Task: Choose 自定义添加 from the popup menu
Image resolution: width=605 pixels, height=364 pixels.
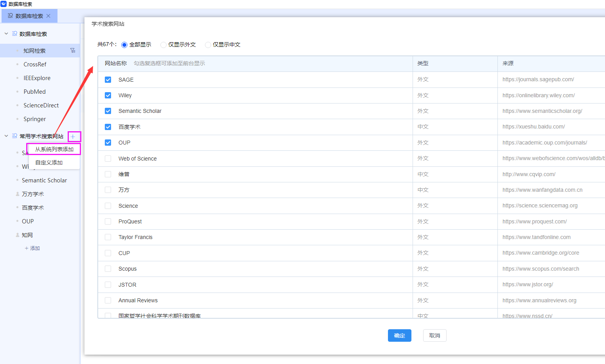Action: pos(49,162)
